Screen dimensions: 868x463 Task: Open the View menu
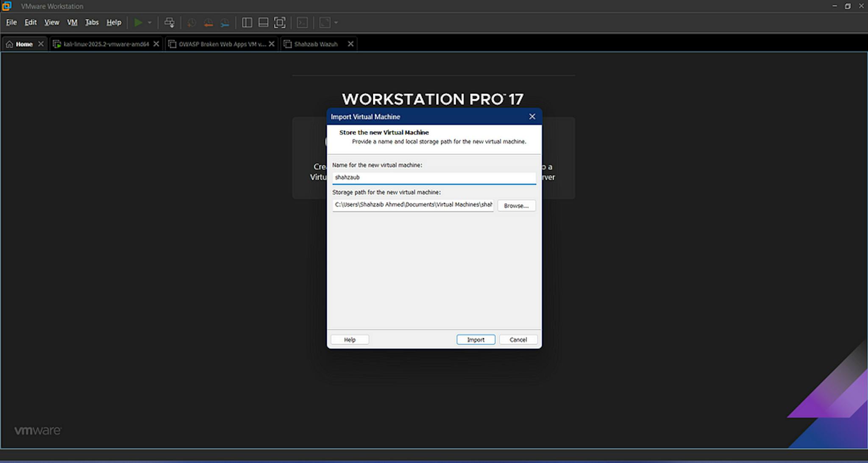click(x=52, y=22)
